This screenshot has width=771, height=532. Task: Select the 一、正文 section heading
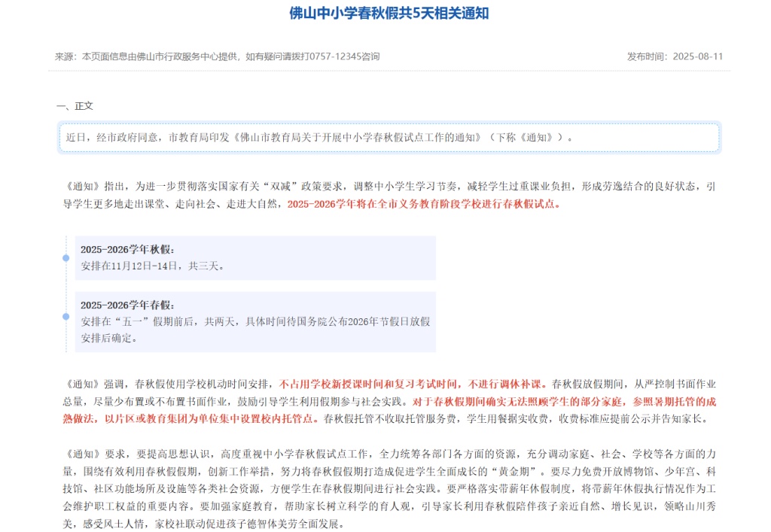coord(75,106)
